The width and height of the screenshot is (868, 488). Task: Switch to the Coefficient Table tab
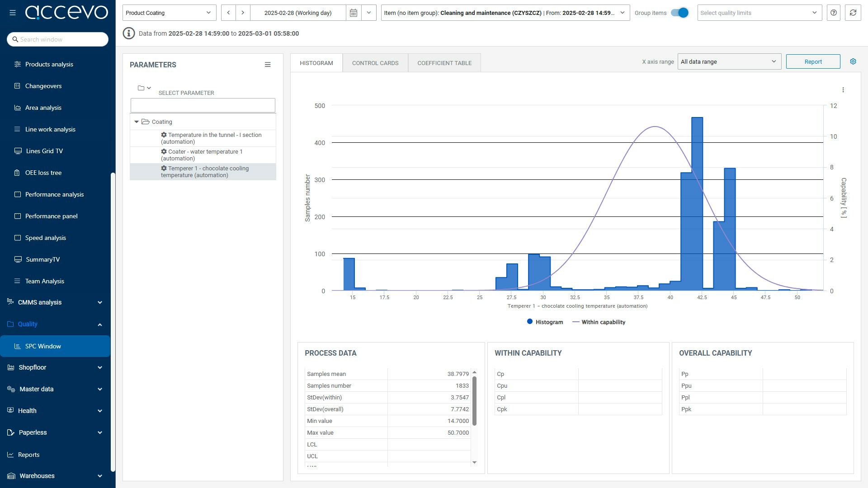click(x=444, y=63)
